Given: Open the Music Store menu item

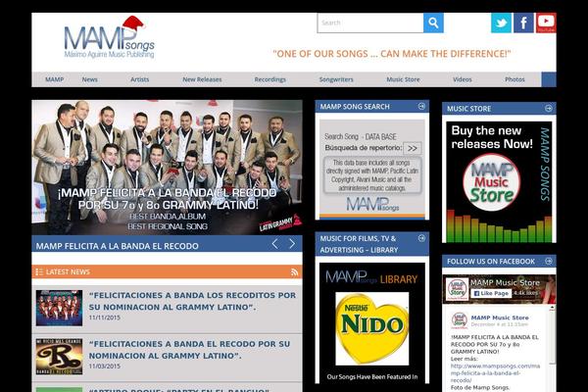Looking at the screenshot, I should 403,79.
